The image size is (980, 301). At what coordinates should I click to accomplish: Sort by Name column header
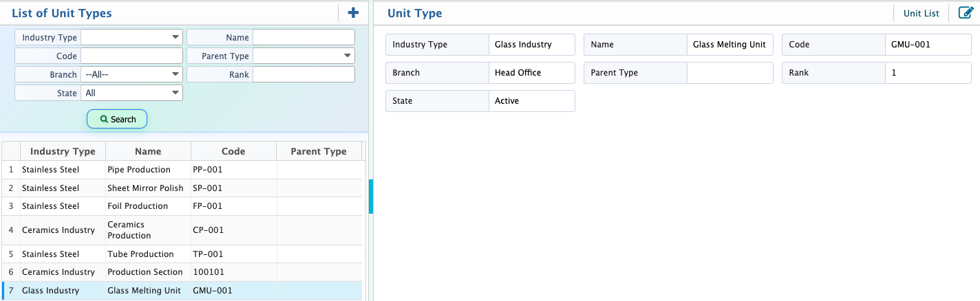click(148, 151)
